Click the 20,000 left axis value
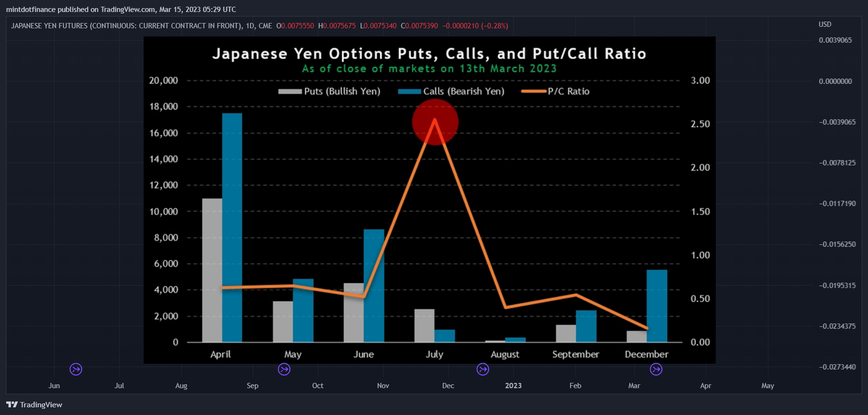This screenshot has width=868, height=415. (x=164, y=81)
